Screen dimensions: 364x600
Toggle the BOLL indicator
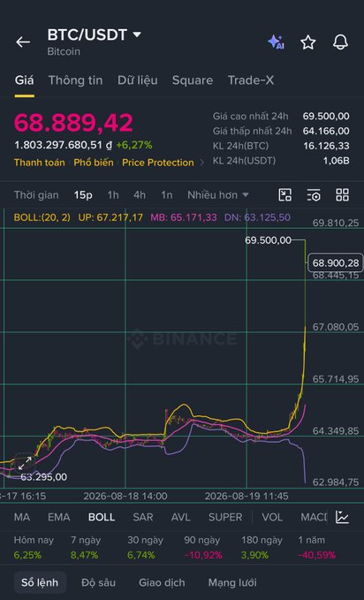102,517
